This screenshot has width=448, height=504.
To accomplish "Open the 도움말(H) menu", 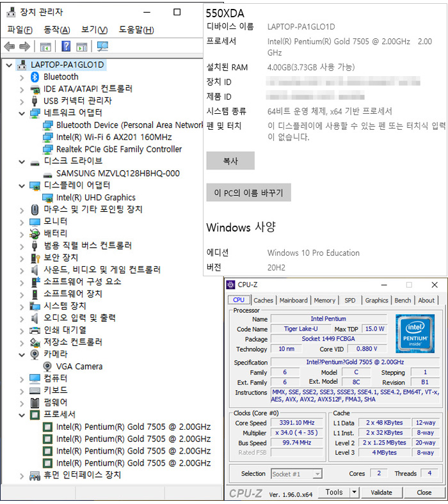I will [x=136, y=30].
